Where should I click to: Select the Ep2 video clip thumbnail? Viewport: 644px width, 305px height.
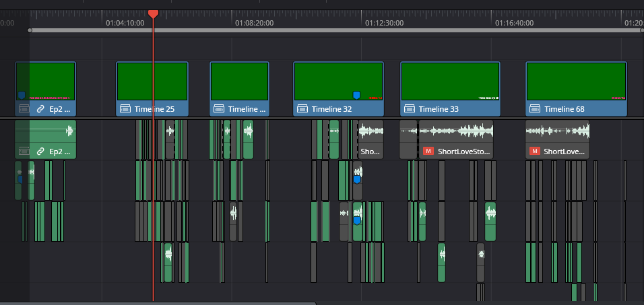coord(46,81)
